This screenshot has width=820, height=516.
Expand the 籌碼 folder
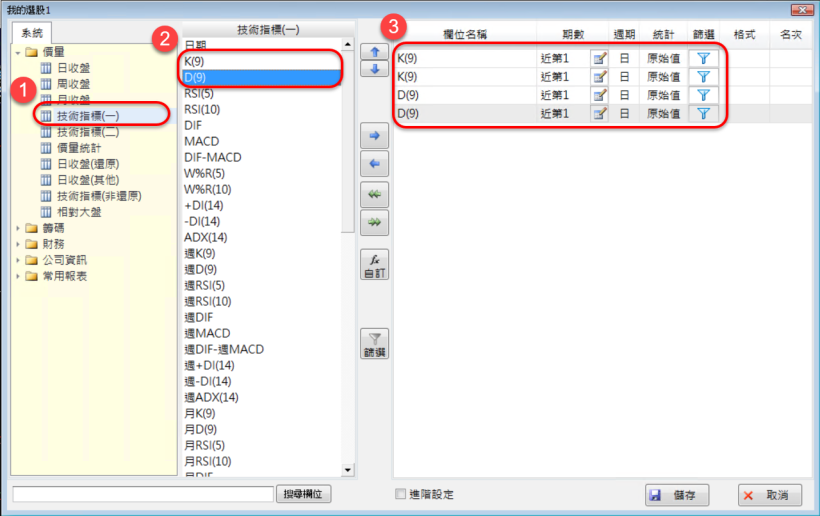[x=19, y=228]
